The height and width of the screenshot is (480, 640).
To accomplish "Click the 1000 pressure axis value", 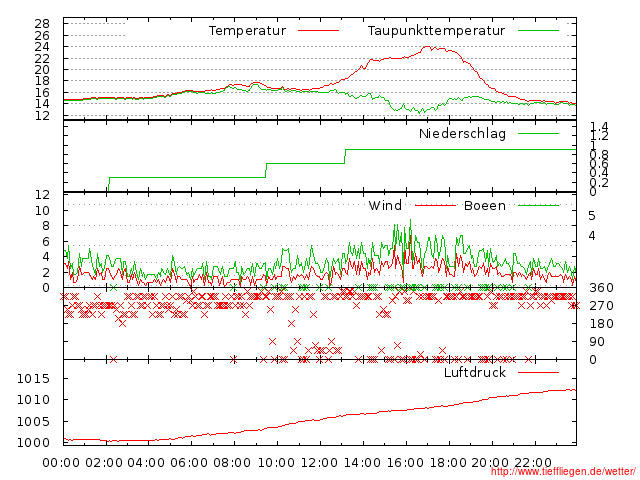I will pos(33,442).
